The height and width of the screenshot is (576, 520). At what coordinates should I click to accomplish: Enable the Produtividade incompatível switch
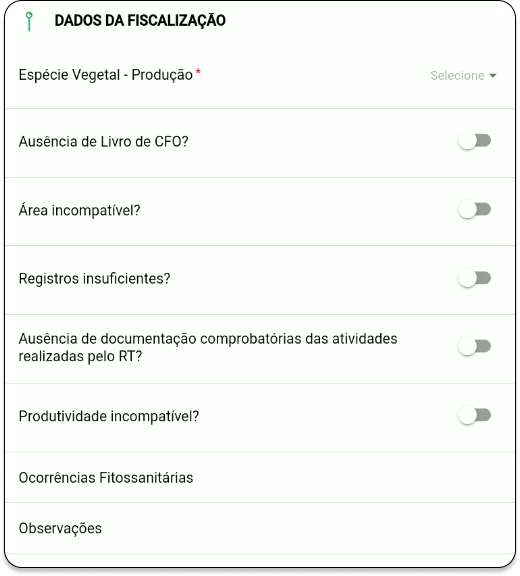click(x=474, y=415)
